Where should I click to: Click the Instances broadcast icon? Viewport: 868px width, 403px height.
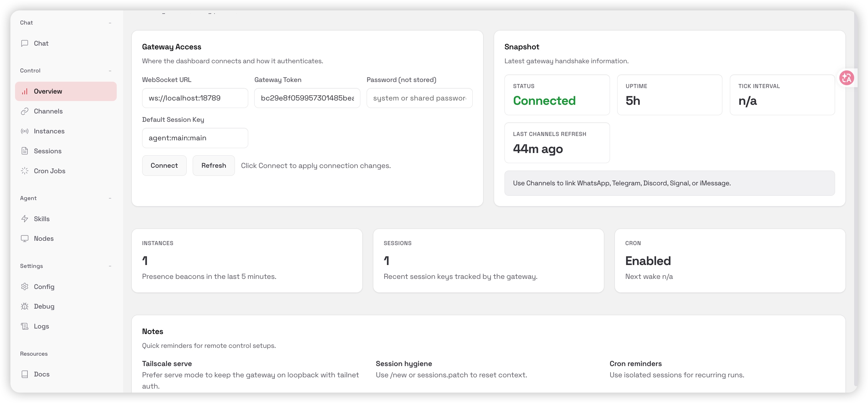pyautogui.click(x=25, y=131)
